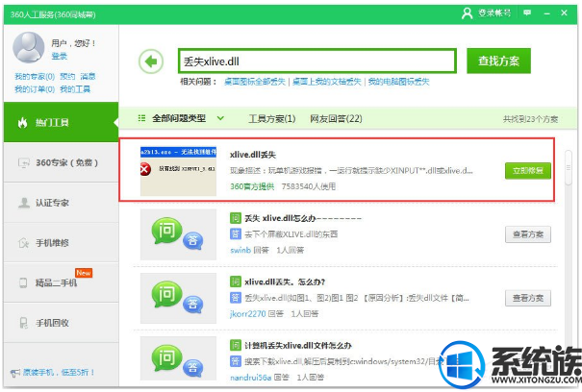This screenshot has width=582, height=392.
Task: Expand the all problem types dropdown arrow
Action: (220, 118)
